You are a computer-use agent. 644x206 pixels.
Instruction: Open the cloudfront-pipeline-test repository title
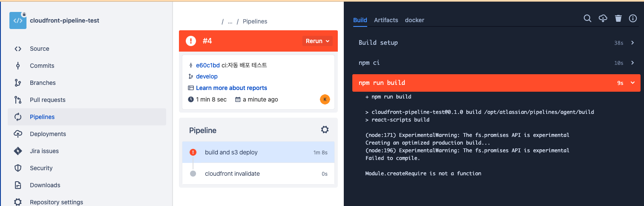64,20
